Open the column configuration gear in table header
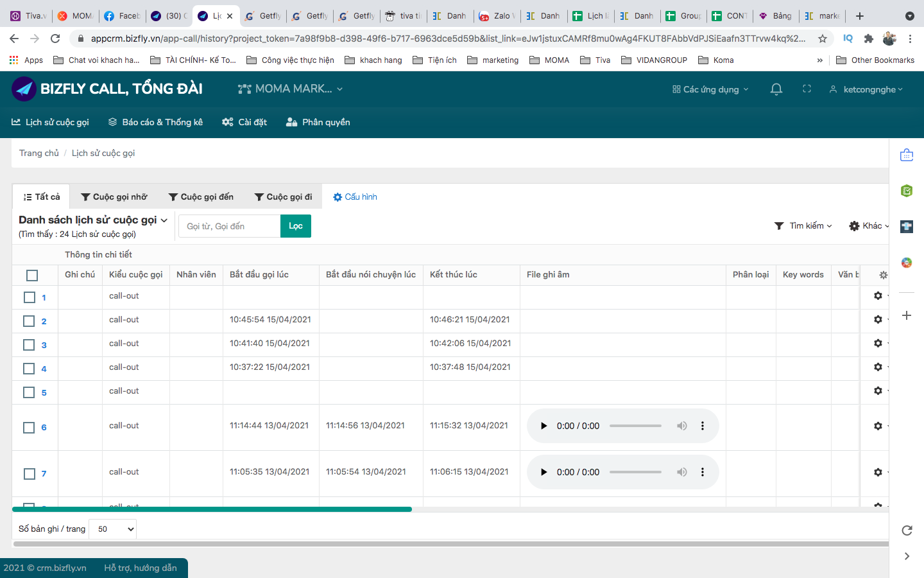924x578 pixels. click(x=883, y=275)
